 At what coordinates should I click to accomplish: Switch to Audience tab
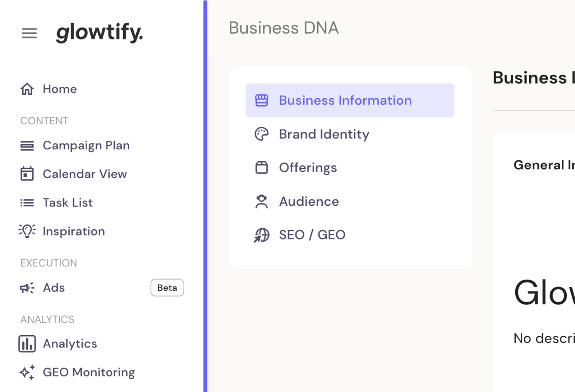pos(350,201)
